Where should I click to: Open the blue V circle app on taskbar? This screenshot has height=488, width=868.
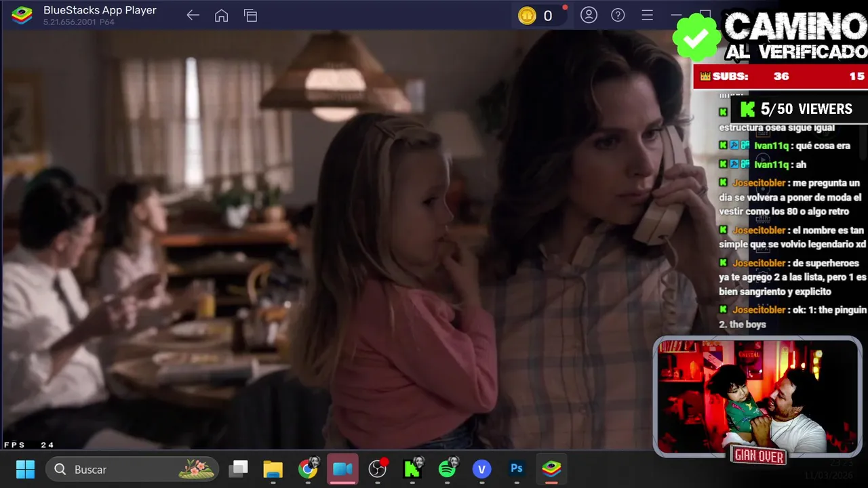tap(481, 469)
